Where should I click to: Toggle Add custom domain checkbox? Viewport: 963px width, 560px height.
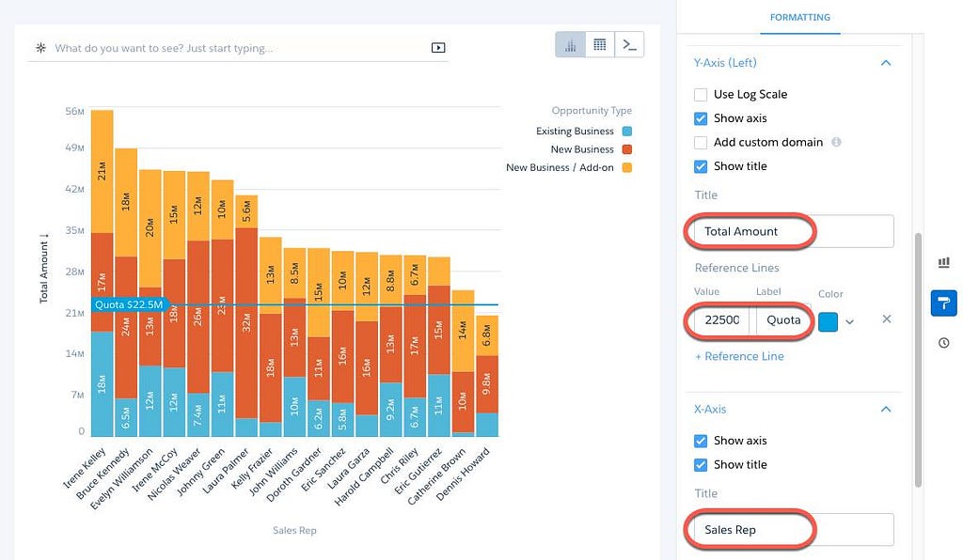700,142
